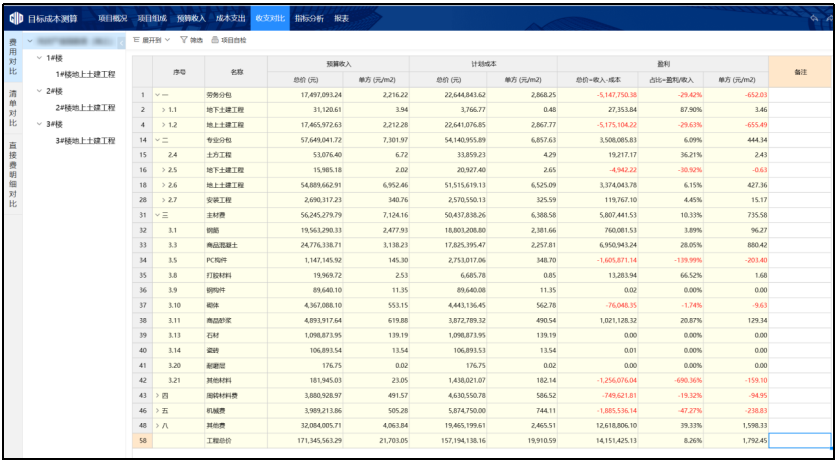The width and height of the screenshot is (835, 464).
Task: Click the 备注 cell in the 工程总价 row
Action: click(x=799, y=441)
